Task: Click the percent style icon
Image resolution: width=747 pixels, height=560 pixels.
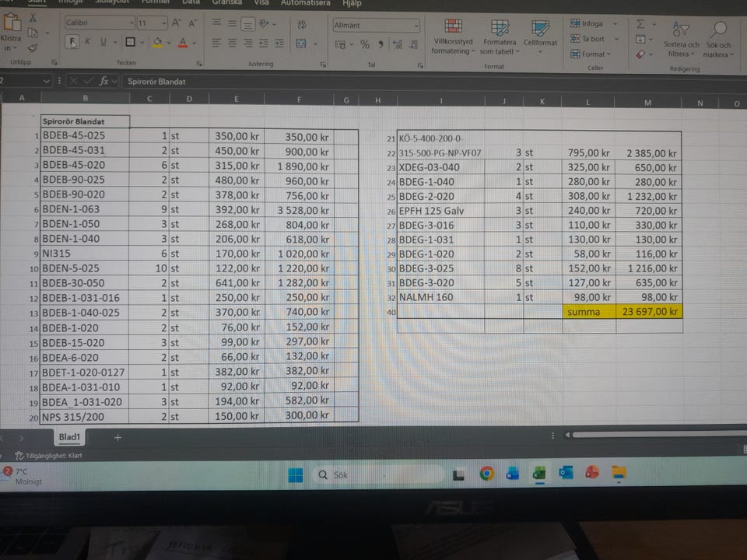Action: [x=364, y=44]
